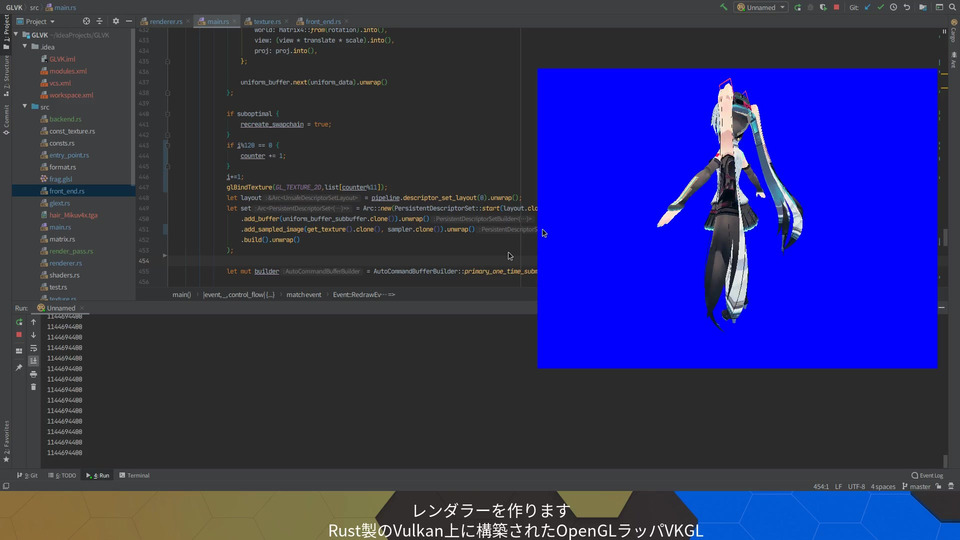Image resolution: width=960 pixels, height=540 pixels.
Task: Open the Project view dropdown
Action: point(36,21)
